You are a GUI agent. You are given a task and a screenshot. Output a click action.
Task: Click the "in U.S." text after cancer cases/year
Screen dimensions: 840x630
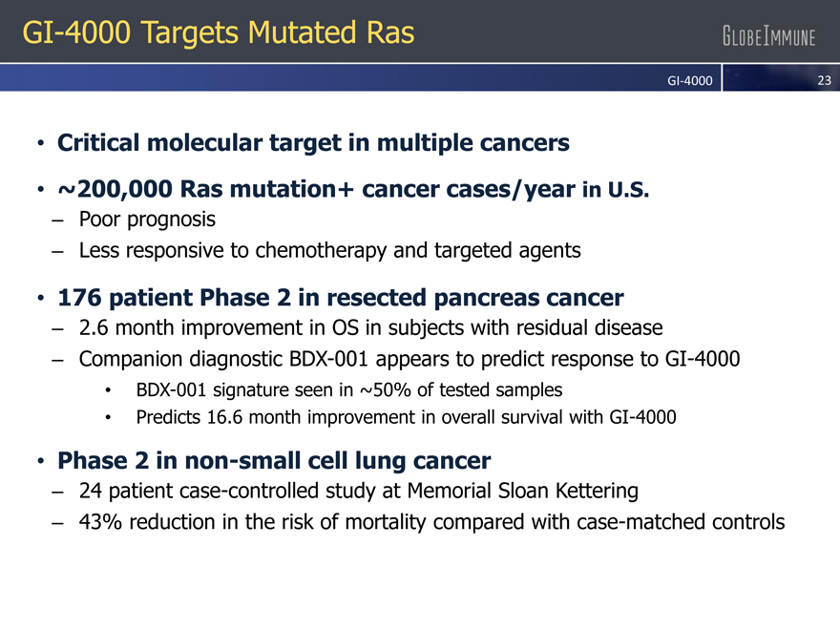click(x=617, y=190)
